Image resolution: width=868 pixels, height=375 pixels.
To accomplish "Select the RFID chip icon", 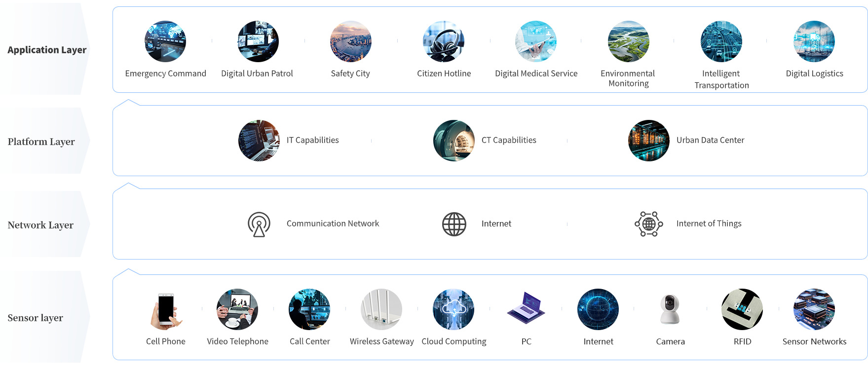I will tap(742, 309).
